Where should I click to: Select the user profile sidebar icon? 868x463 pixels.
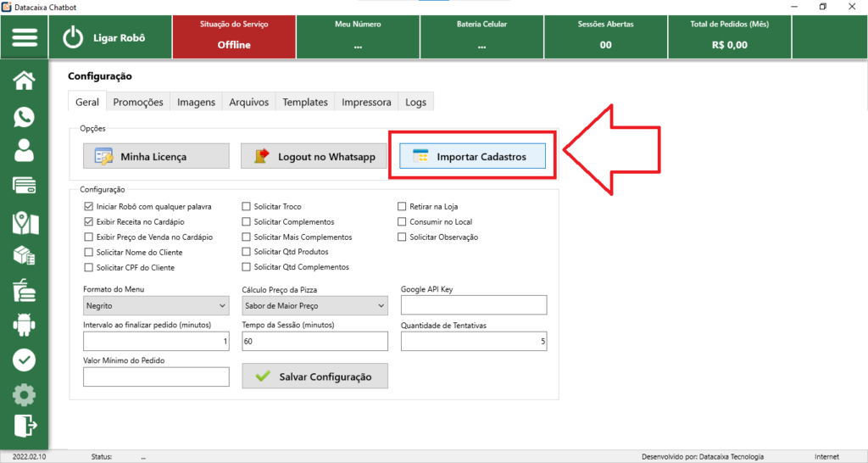tap(25, 151)
